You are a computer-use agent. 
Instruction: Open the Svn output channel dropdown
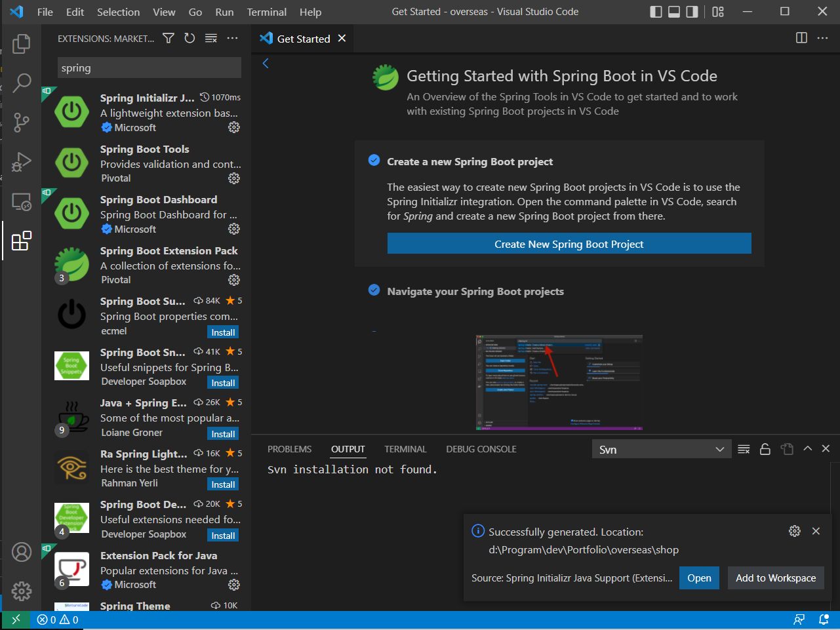coord(662,449)
